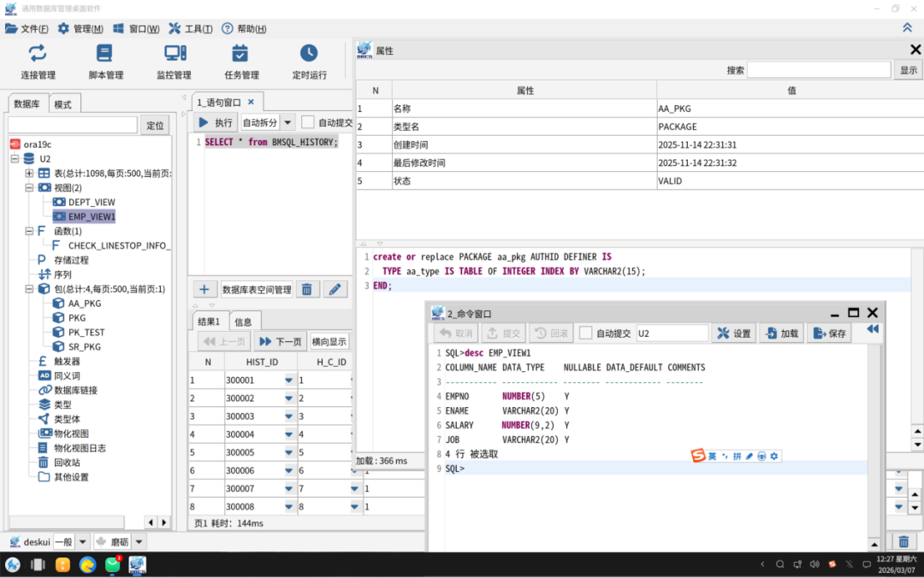The width and height of the screenshot is (924, 578).
Task: Open the 窗口(W) menu
Action: click(136, 28)
